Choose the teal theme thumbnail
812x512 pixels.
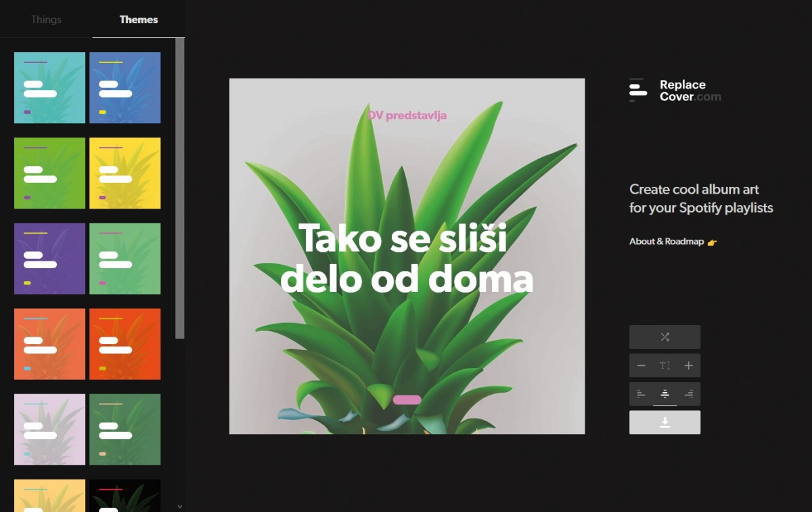(x=50, y=88)
